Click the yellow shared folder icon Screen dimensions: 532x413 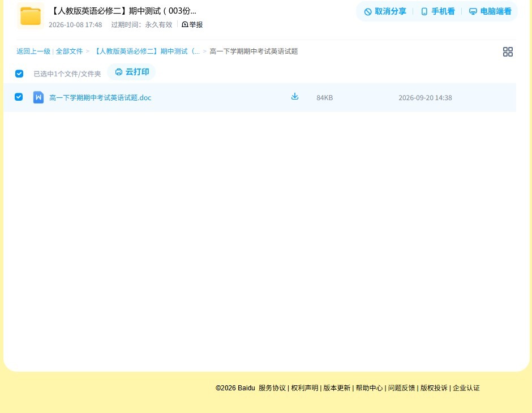(31, 16)
